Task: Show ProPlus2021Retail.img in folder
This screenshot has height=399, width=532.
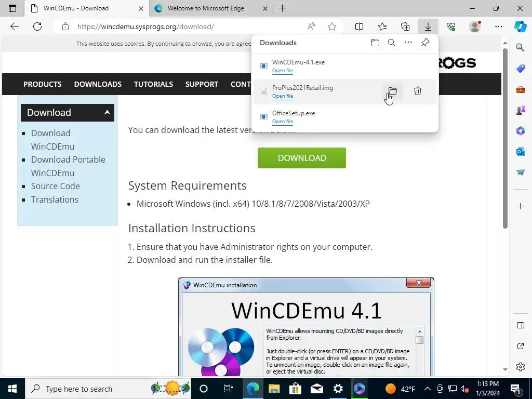Action: tap(393, 91)
